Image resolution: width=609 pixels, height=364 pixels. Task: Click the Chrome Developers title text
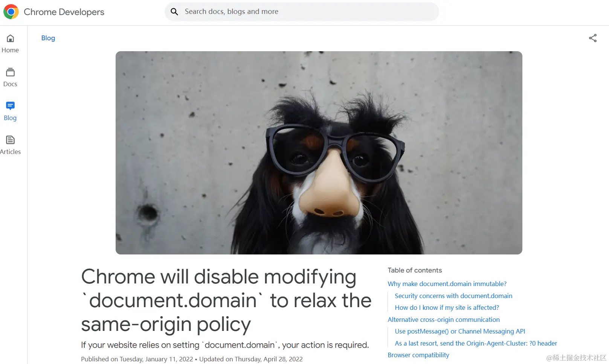64,12
